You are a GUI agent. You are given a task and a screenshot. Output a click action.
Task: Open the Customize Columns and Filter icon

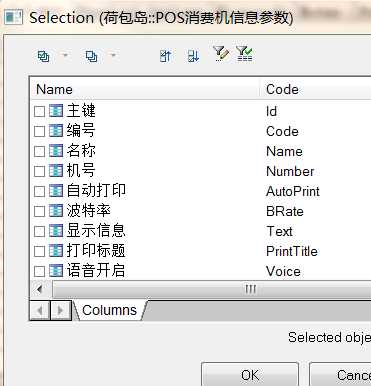[x=221, y=53]
